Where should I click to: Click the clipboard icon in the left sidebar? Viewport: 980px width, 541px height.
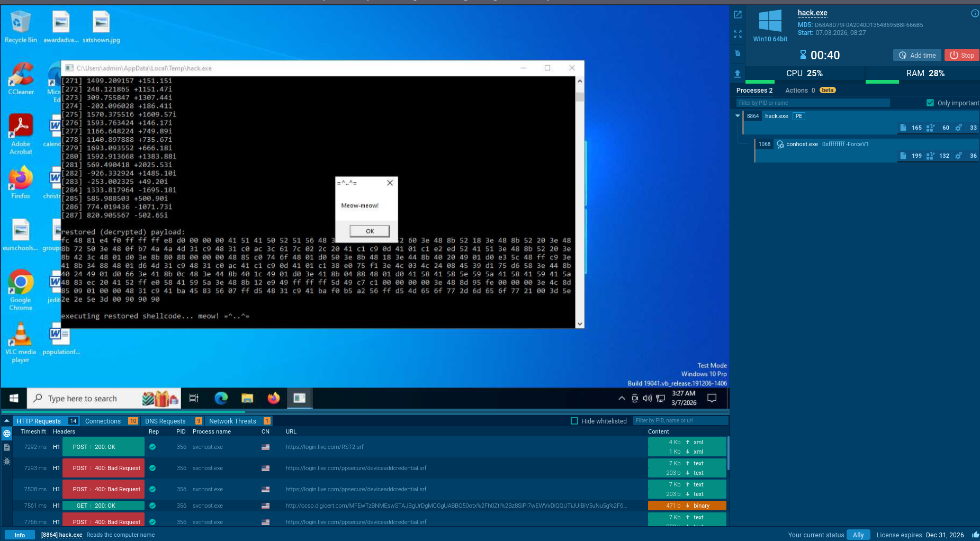[738, 53]
